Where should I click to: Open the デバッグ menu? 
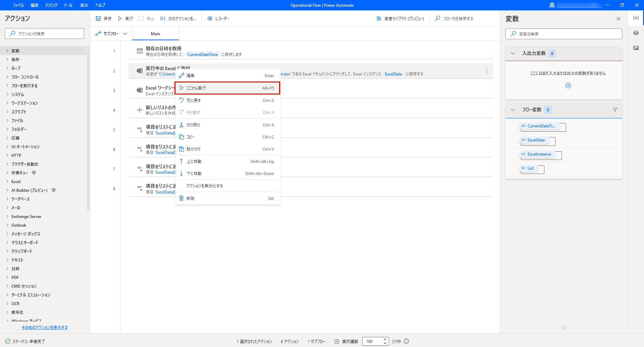tap(51, 5)
